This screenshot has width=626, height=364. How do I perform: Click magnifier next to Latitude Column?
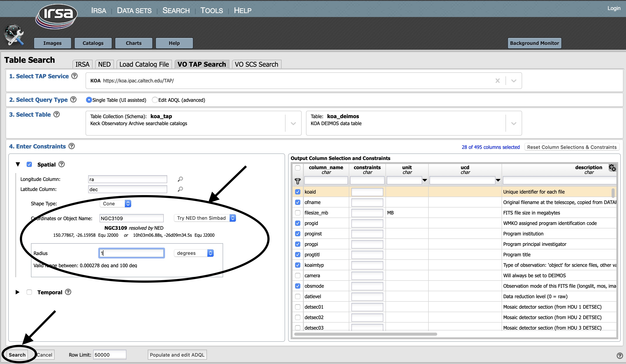(x=180, y=189)
